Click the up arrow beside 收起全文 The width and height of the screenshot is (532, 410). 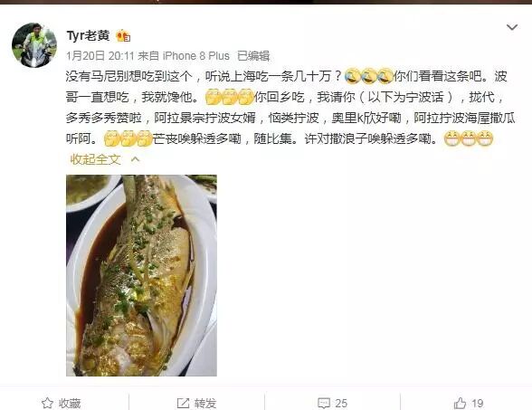[x=135, y=159]
